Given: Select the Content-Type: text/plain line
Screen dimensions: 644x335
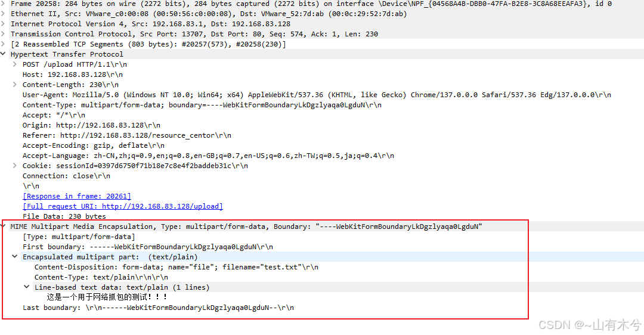Looking at the screenshot, I should point(101,277).
